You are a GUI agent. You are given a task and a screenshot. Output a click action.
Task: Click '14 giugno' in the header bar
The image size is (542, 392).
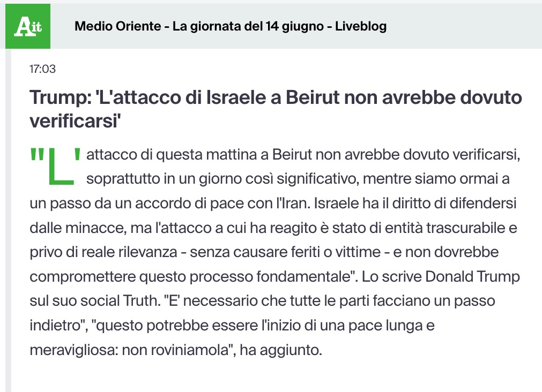(x=294, y=26)
